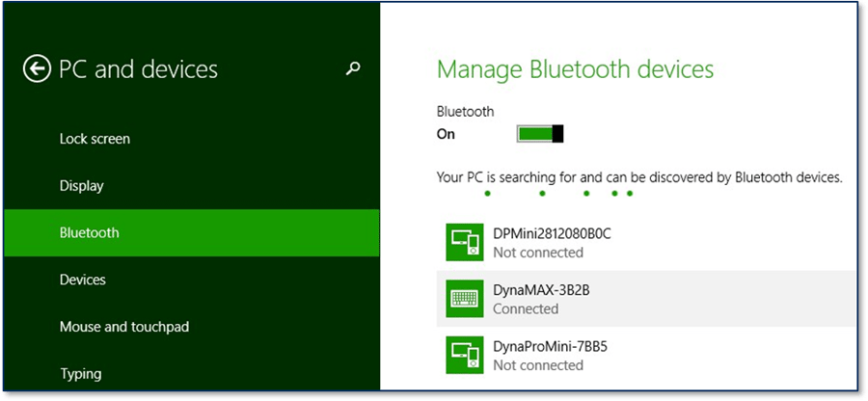Click the back arrow next to PC and devices
Viewport: 868px width, 401px height.
[x=37, y=69]
